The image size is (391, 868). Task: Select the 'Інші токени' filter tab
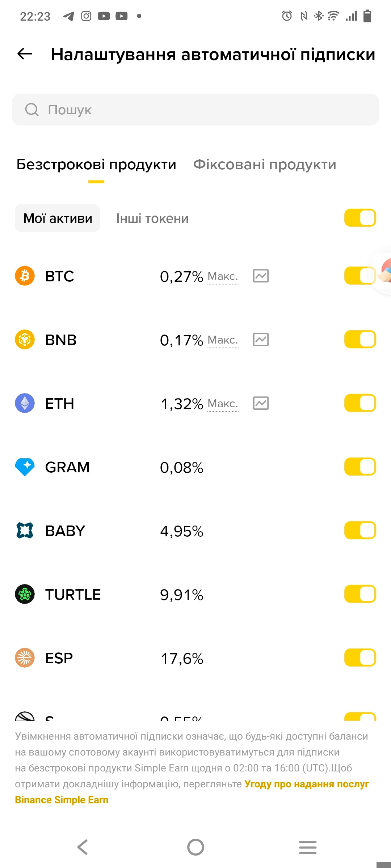click(152, 218)
